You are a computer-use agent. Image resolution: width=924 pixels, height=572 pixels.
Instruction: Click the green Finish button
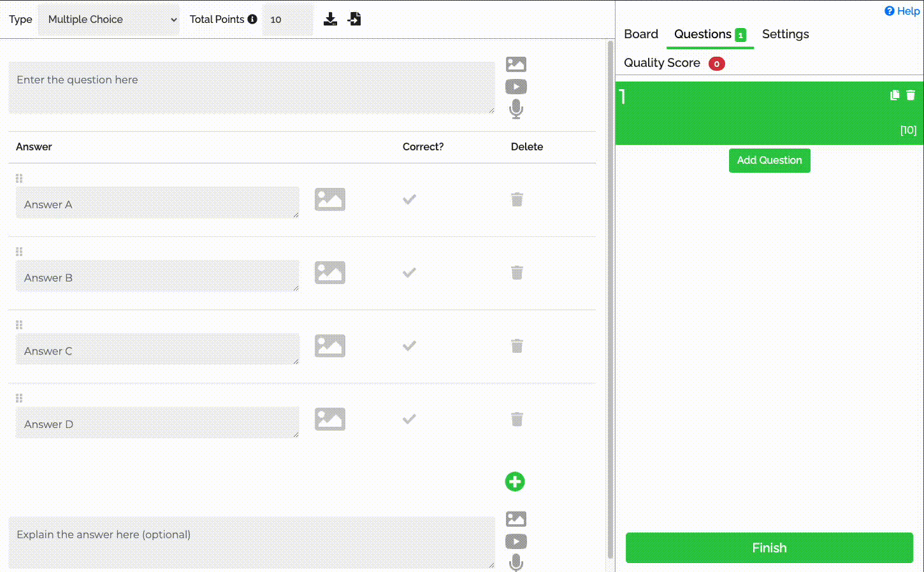click(x=769, y=548)
